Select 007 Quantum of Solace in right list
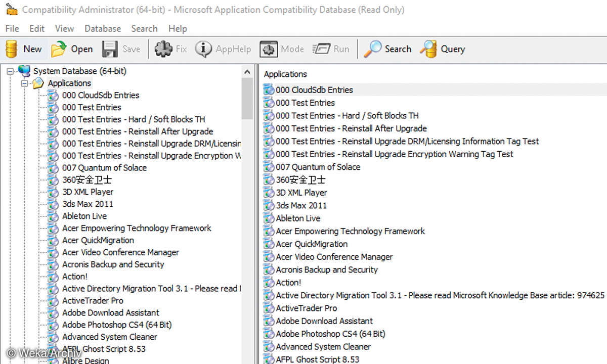607x364 pixels. click(318, 167)
